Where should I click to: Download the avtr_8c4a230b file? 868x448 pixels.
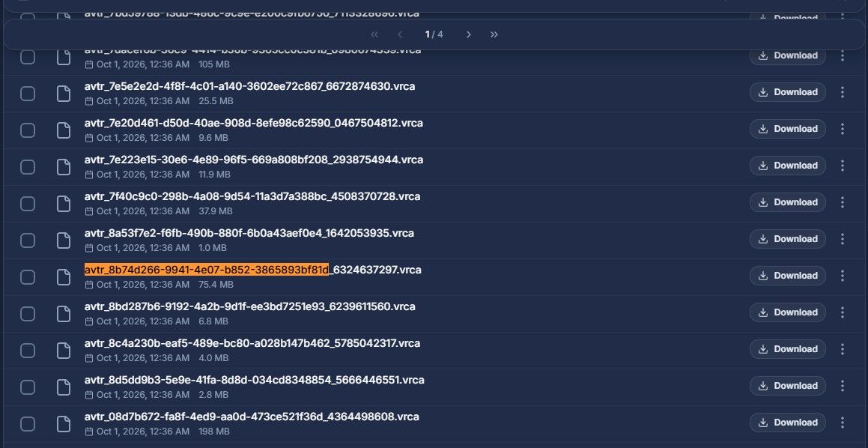point(788,349)
